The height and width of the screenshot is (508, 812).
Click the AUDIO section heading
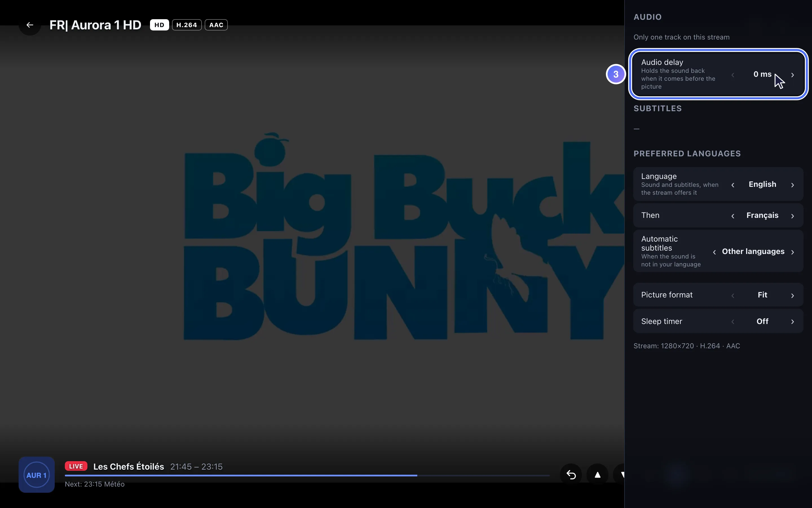[x=648, y=17]
